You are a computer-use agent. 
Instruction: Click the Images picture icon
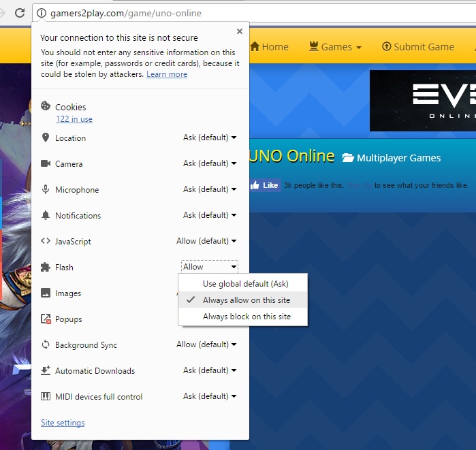[x=46, y=293]
